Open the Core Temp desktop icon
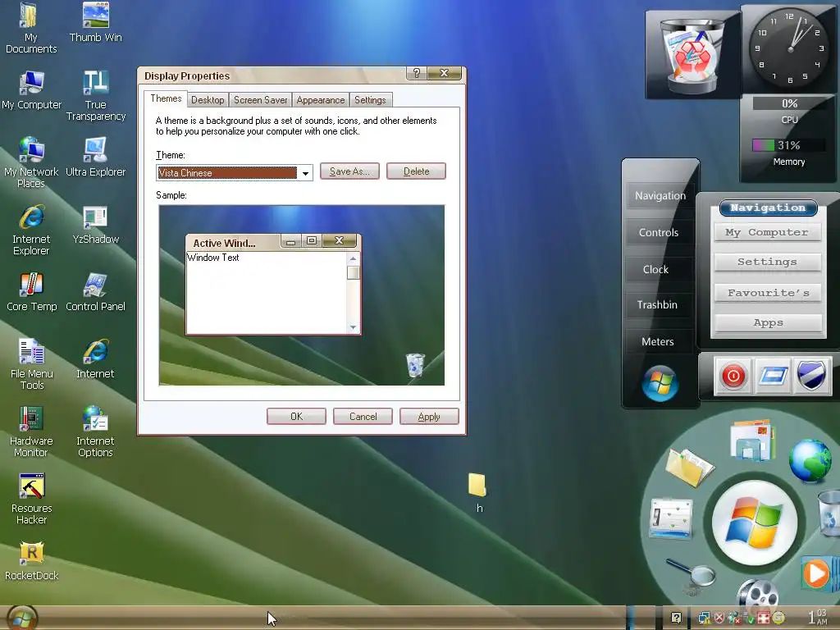This screenshot has width=840, height=630. click(32, 292)
